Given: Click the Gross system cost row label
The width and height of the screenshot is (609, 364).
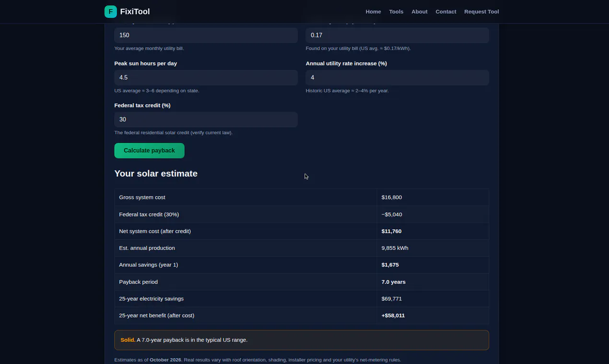Looking at the screenshot, I should [142, 197].
